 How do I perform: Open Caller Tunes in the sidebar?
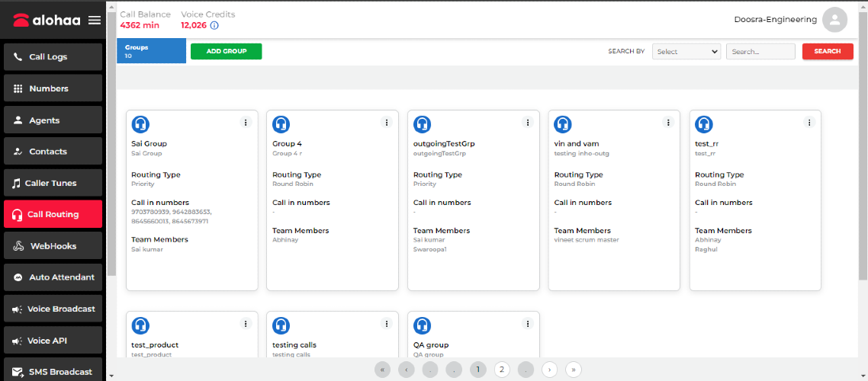(53, 183)
